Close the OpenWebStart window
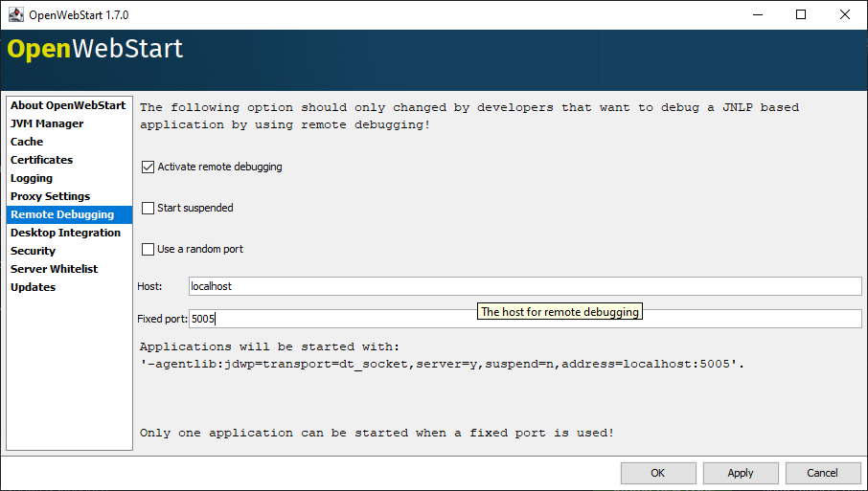 tap(845, 14)
